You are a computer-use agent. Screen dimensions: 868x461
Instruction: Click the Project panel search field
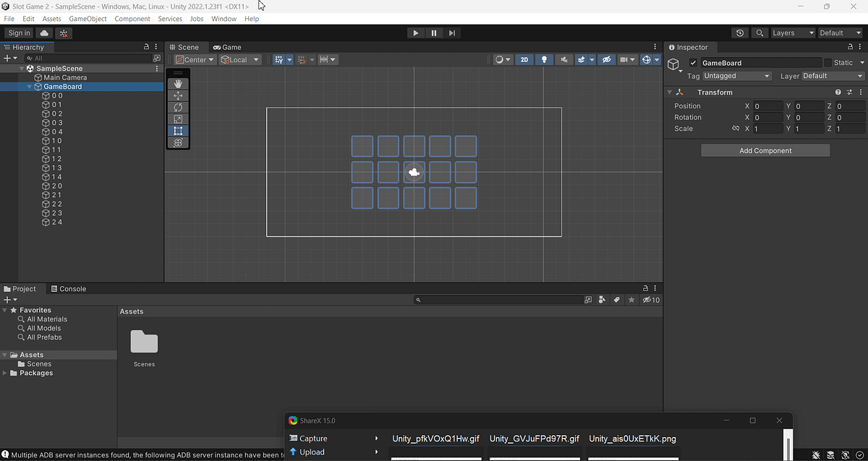499,299
